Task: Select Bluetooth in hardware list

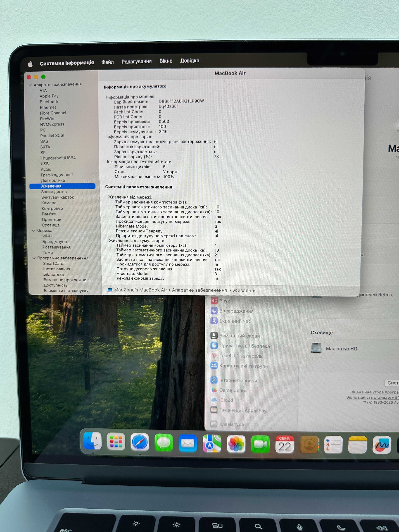Action: pyautogui.click(x=49, y=102)
